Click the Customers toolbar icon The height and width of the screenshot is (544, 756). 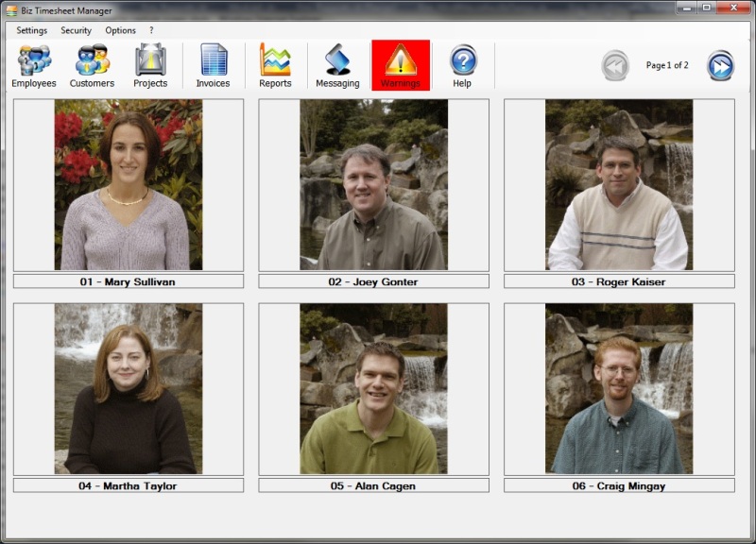coord(92,66)
